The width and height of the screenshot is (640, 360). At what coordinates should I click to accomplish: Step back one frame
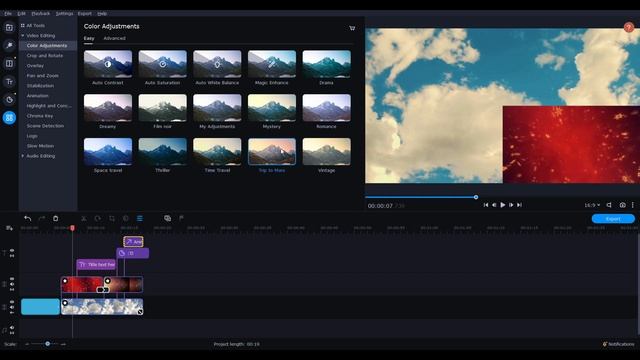point(494,205)
